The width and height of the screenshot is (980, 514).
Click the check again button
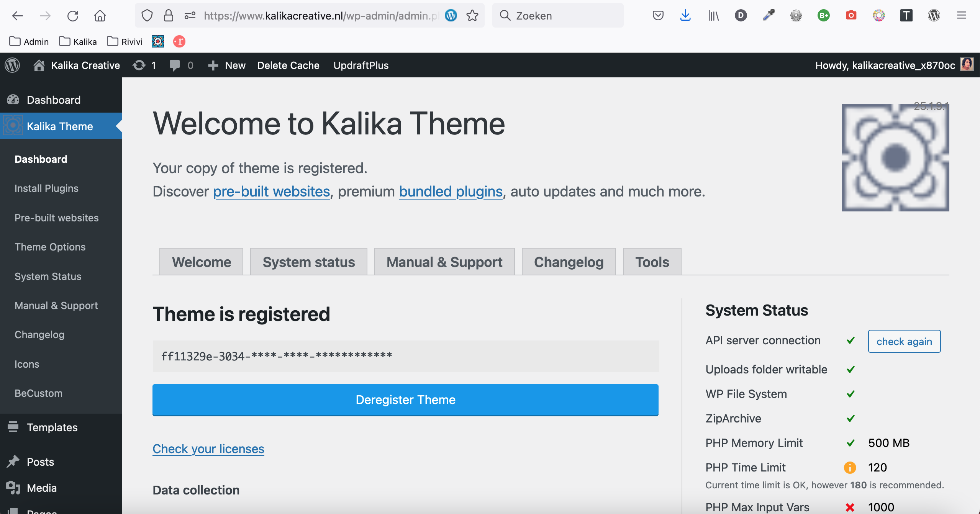[904, 341]
